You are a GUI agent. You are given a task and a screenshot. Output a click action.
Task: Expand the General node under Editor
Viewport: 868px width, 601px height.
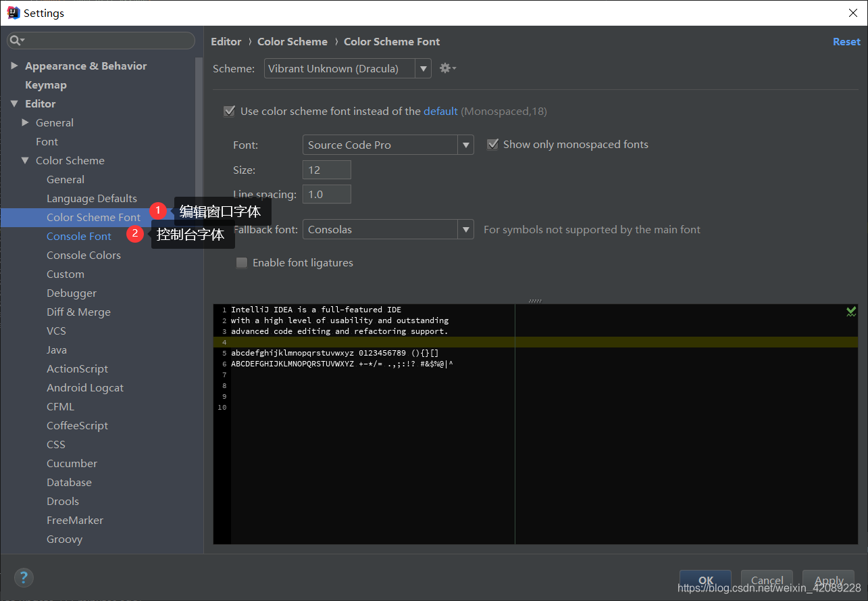pyautogui.click(x=25, y=122)
